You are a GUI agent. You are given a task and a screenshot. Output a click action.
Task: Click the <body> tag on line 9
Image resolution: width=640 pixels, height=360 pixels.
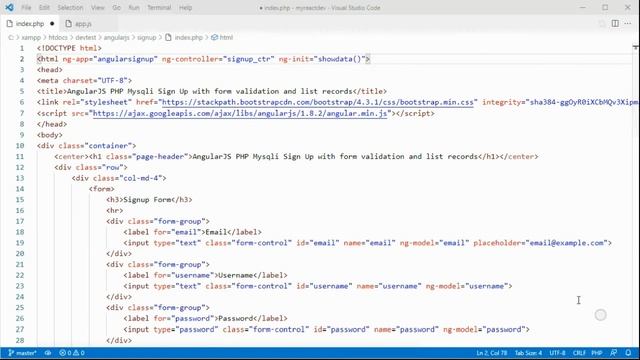click(50, 135)
